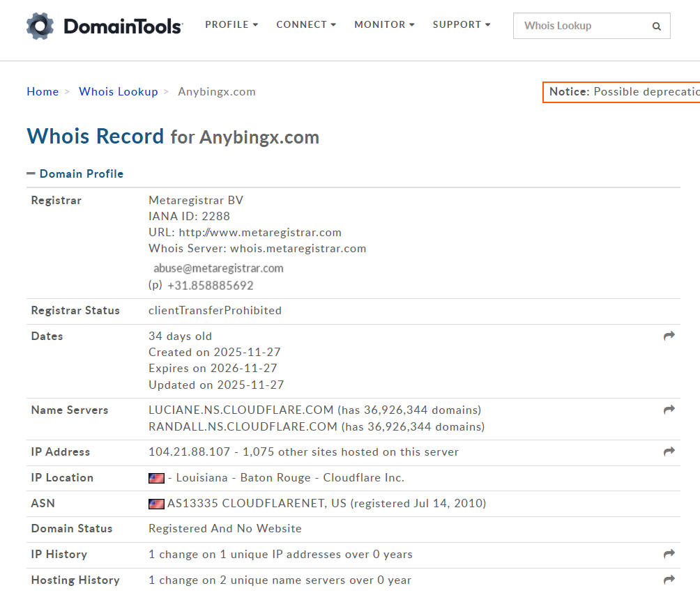Click the share arrow in IP History row
Screen dimensions: 700x602
[x=669, y=554]
